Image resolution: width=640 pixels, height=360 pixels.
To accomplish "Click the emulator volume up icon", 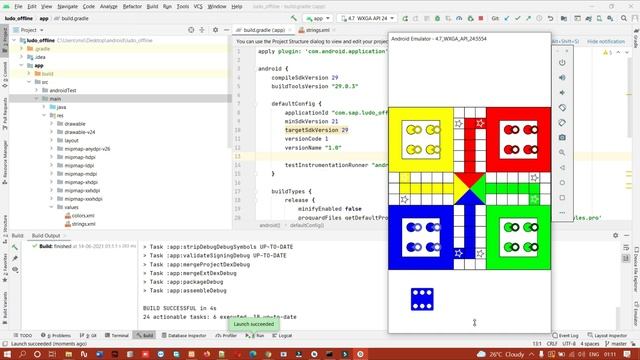I will (x=562, y=78).
